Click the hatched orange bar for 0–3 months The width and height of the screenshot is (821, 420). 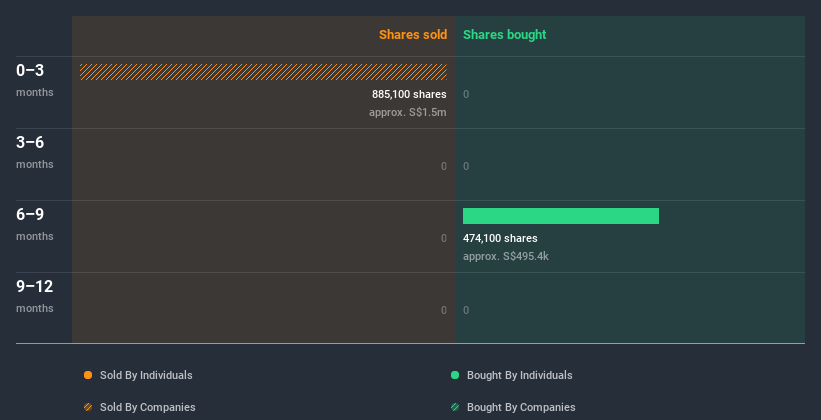pyautogui.click(x=263, y=72)
